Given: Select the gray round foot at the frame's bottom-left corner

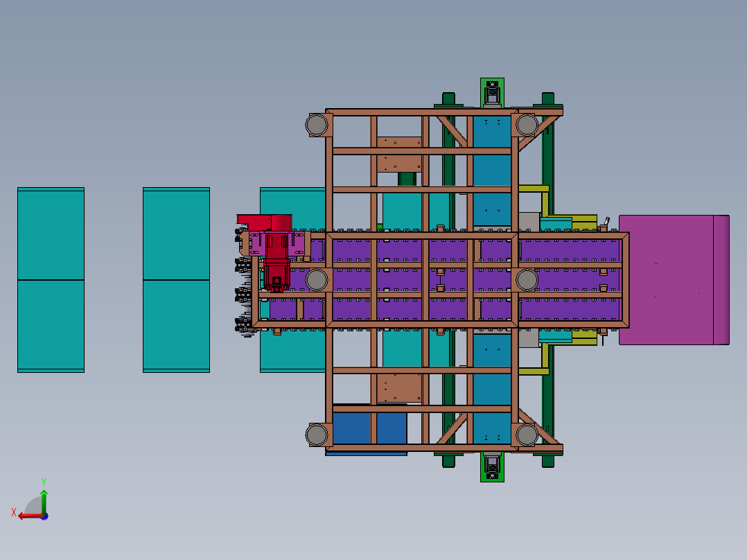Looking at the screenshot, I should point(317,435).
